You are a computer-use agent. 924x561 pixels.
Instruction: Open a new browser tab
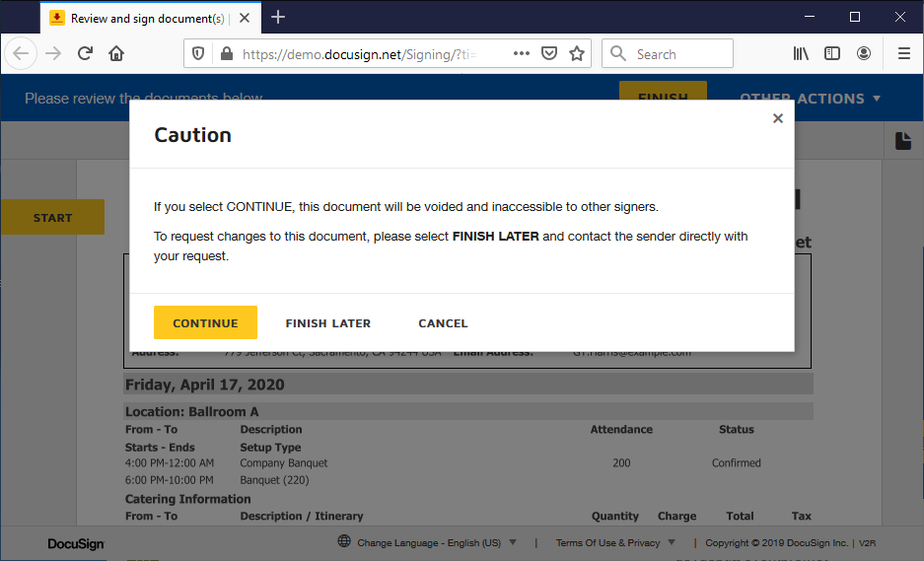click(x=278, y=17)
